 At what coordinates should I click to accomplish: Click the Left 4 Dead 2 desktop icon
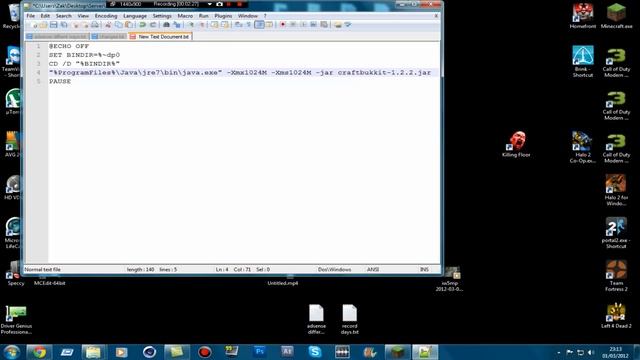click(616, 316)
